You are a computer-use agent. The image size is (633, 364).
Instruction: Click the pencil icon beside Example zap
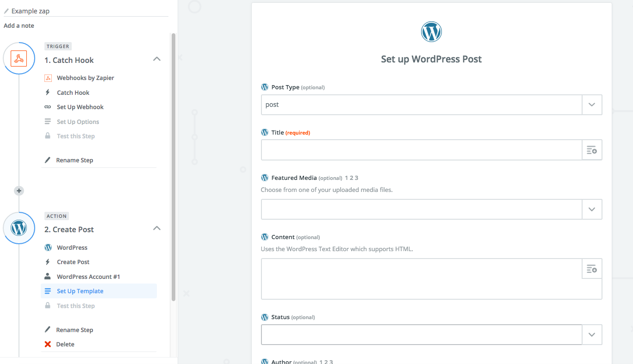(x=6, y=11)
